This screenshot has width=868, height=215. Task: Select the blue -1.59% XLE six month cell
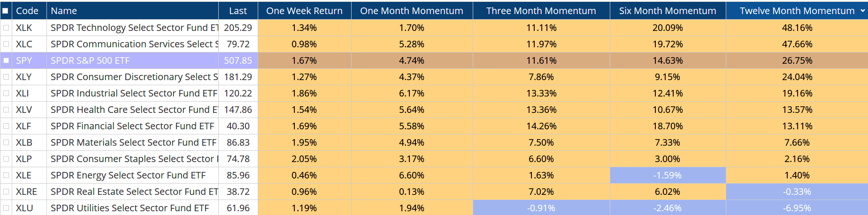click(668, 175)
